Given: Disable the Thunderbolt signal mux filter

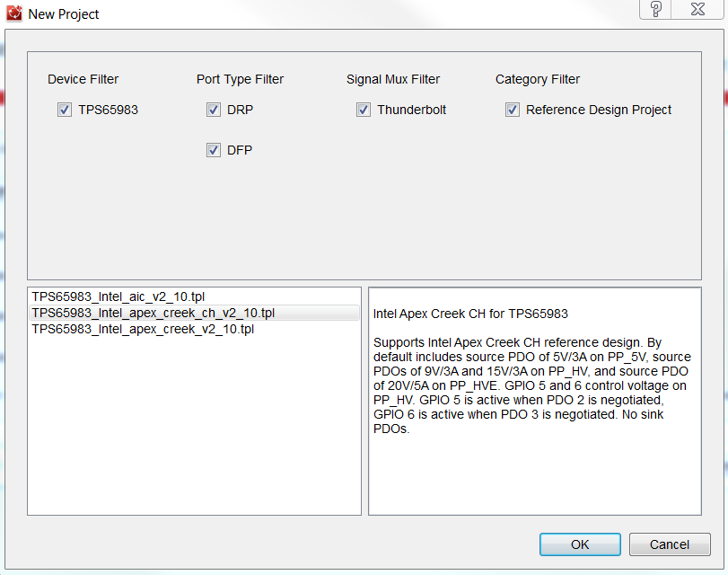Looking at the screenshot, I should pos(363,111).
